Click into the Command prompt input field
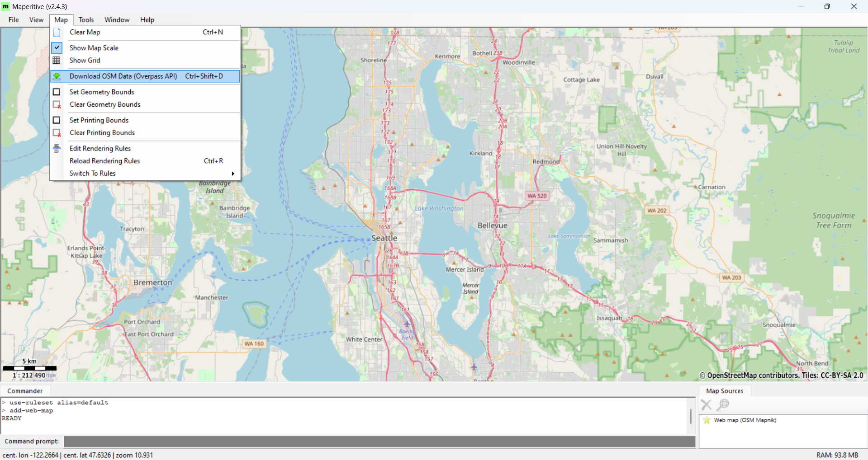 click(x=379, y=441)
